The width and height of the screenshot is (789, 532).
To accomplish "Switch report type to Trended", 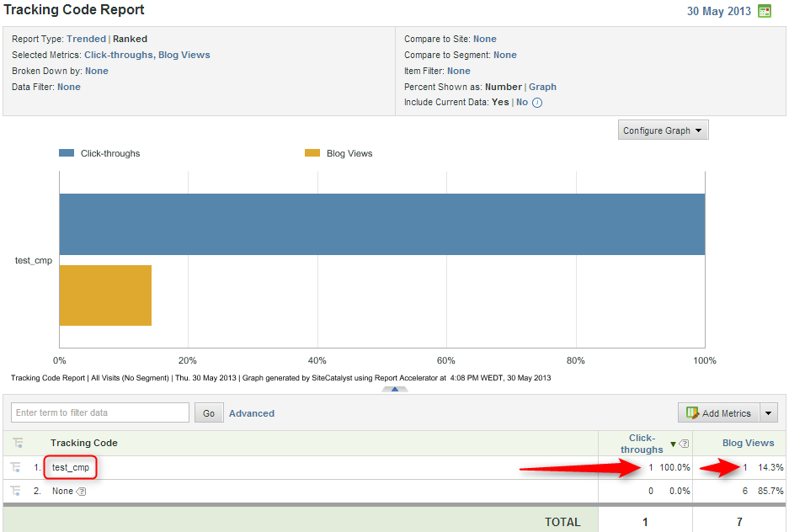I will coord(86,39).
